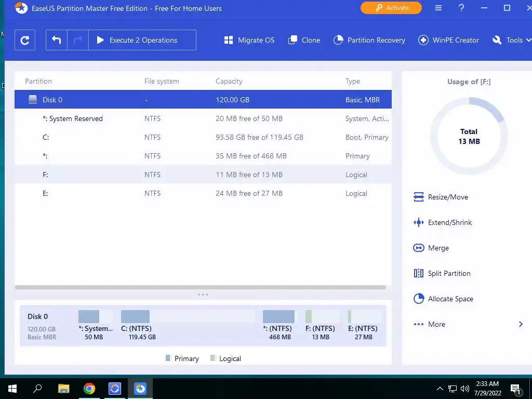Image resolution: width=532 pixels, height=399 pixels.
Task: Open Google Chrome from taskbar
Action: coord(89,388)
